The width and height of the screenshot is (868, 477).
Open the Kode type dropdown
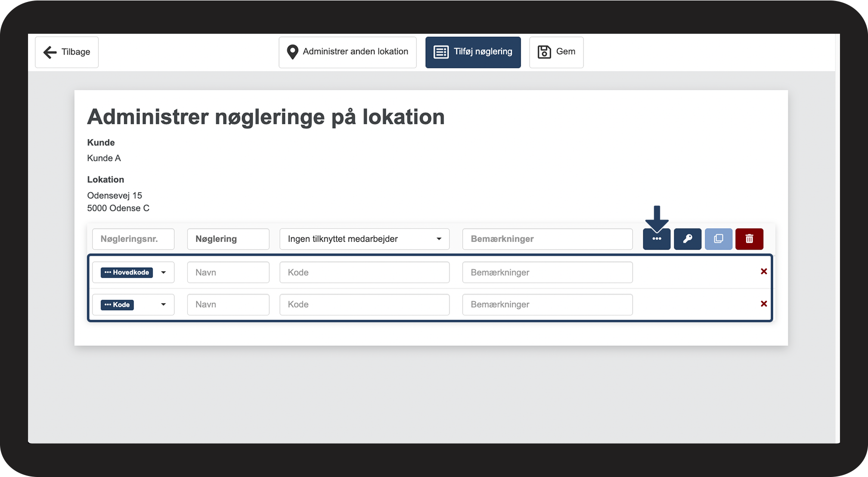click(133, 305)
